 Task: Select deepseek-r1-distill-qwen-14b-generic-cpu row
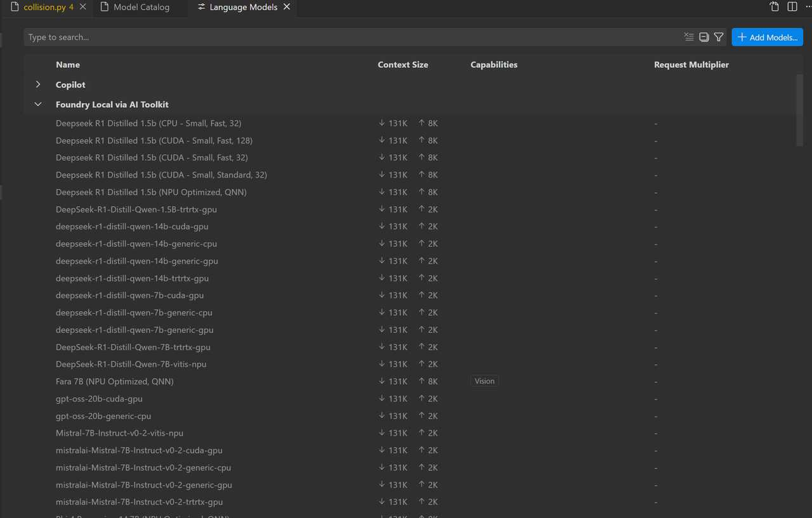tap(410, 243)
